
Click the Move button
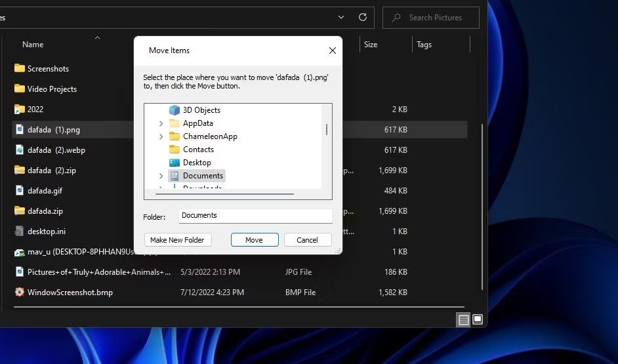coord(255,240)
